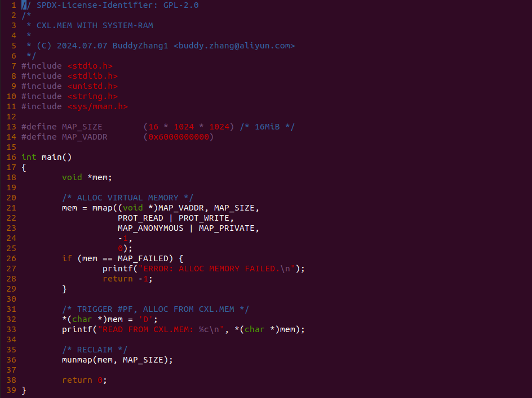532x398 pixels.
Task: Click the int main() declaration
Action: point(46,157)
